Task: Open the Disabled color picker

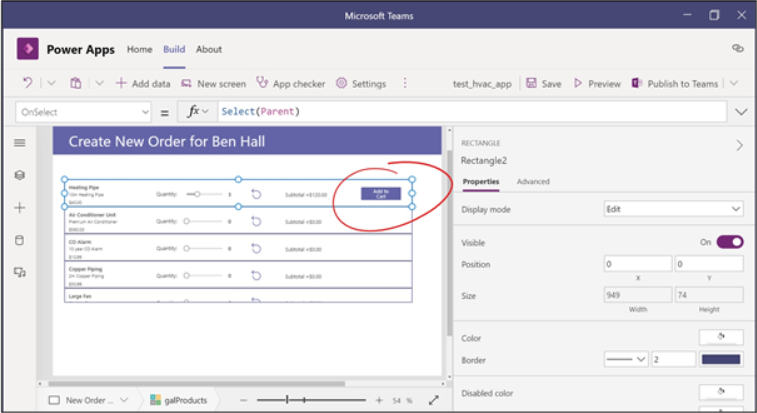Action: [721, 392]
